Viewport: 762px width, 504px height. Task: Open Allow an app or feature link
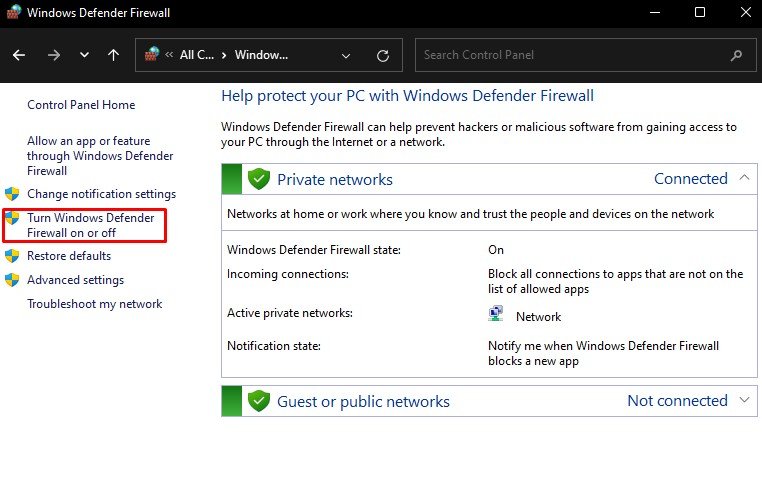pos(100,156)
